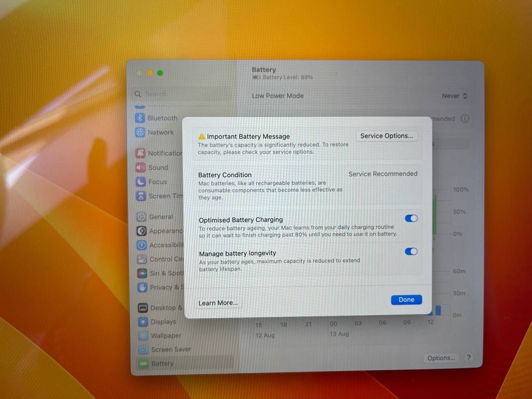Click the 12 Aug date label on chart
This screenshot has width=532, height=399.
265,335
